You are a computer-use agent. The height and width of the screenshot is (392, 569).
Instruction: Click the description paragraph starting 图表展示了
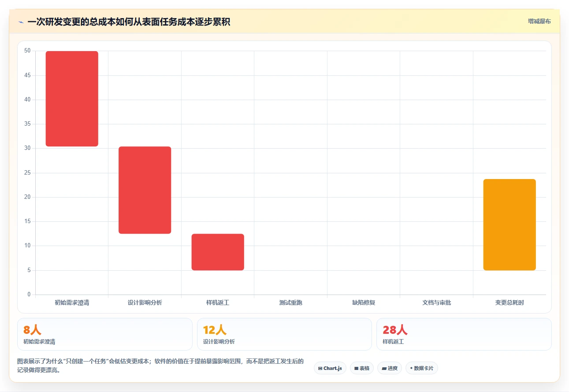coord(160,366)
